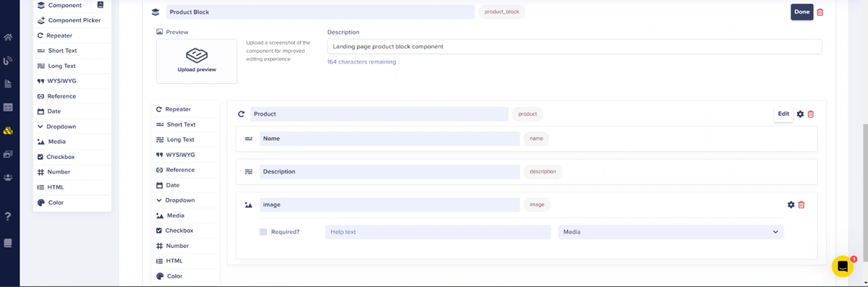The width and height of the screenshot is (868, 287).
Task: Edit the Name field label input
Action: [389, 138]
